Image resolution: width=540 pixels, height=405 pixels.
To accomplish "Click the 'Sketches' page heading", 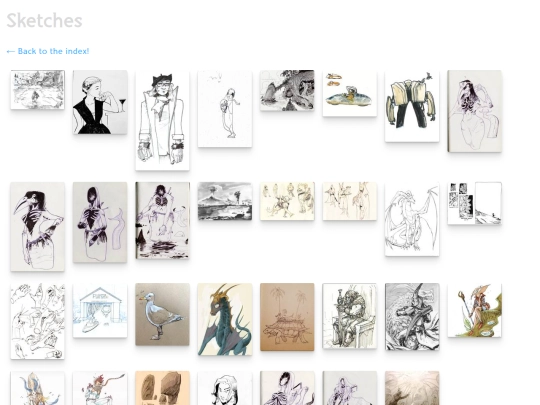I will 44,21.
